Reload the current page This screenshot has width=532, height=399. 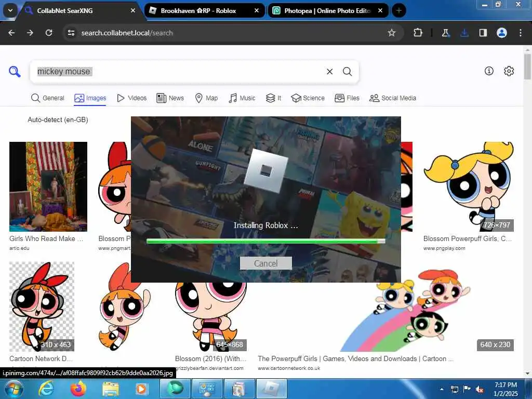[x=49, y=33]
